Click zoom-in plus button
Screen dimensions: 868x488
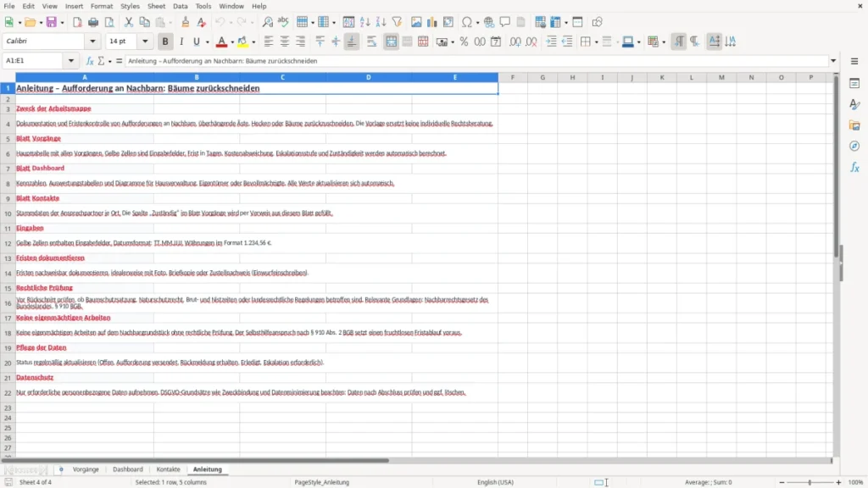click(838, 482)
